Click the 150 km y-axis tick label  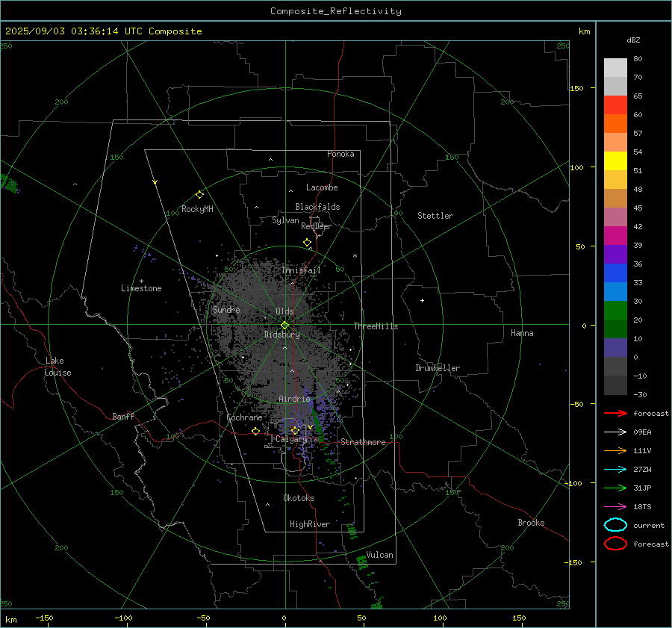577,88
